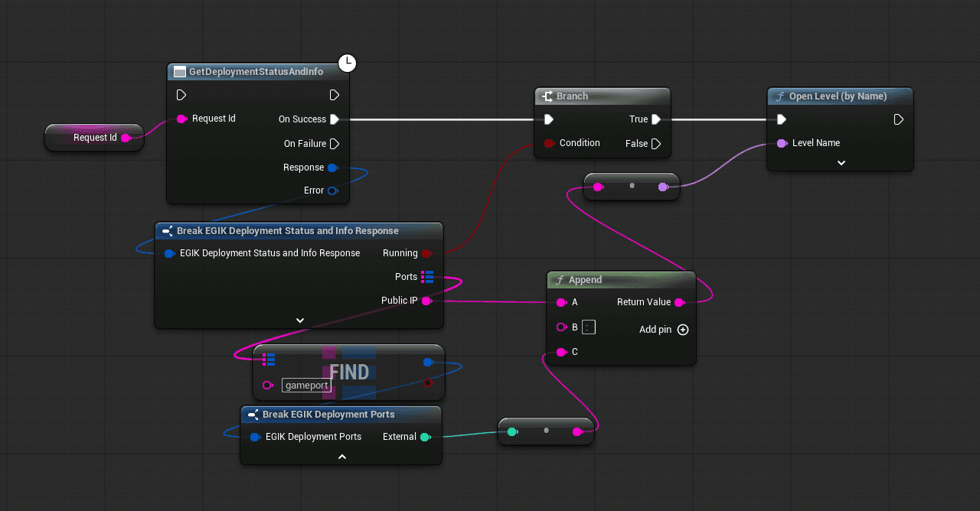Click the latent clock icon on GetDeploymentStatusAndInfo
The image size is (980, 511).
[x=348, y=63]
